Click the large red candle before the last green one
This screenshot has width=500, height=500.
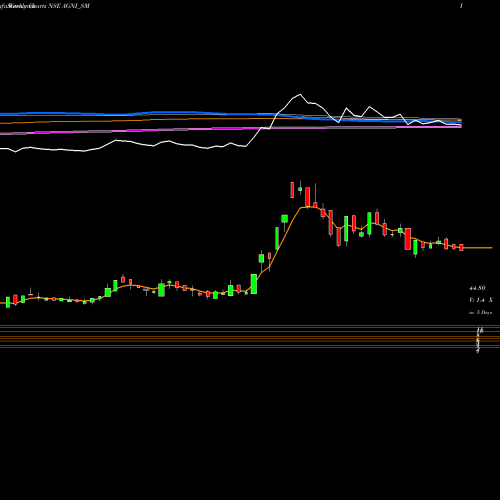408,239
